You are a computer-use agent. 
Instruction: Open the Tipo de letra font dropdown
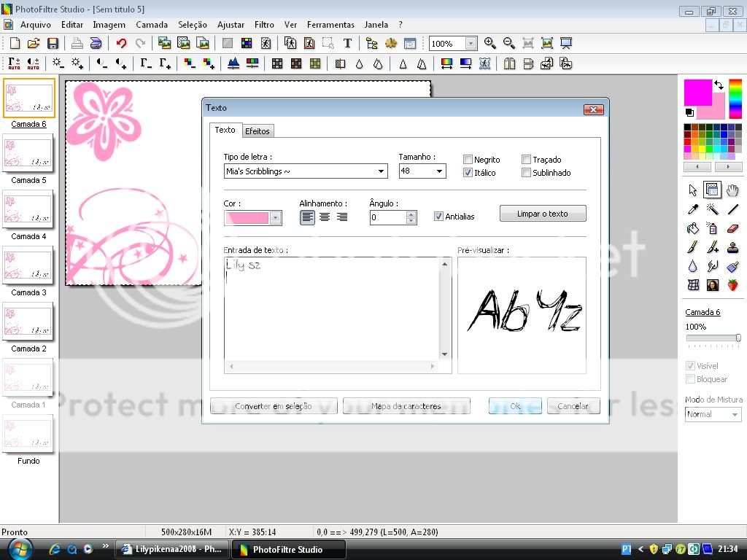pyautogui.click(x=381, y=171)
